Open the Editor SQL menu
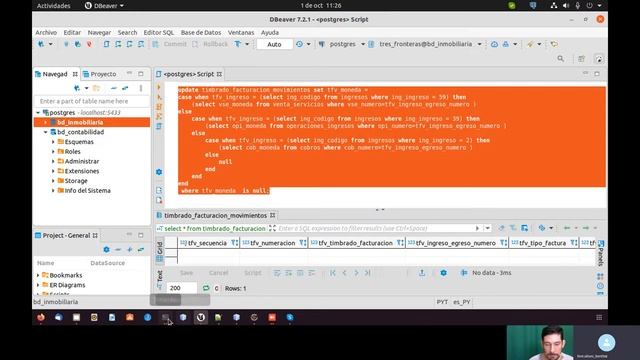The height and width of the screenshot is (360, 640). (x=158, y=32)
